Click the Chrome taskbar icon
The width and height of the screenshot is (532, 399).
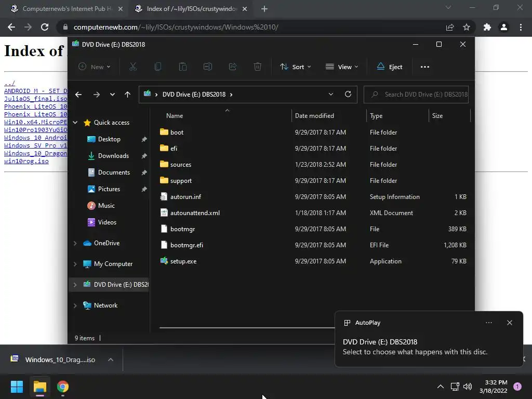point(63,387)
